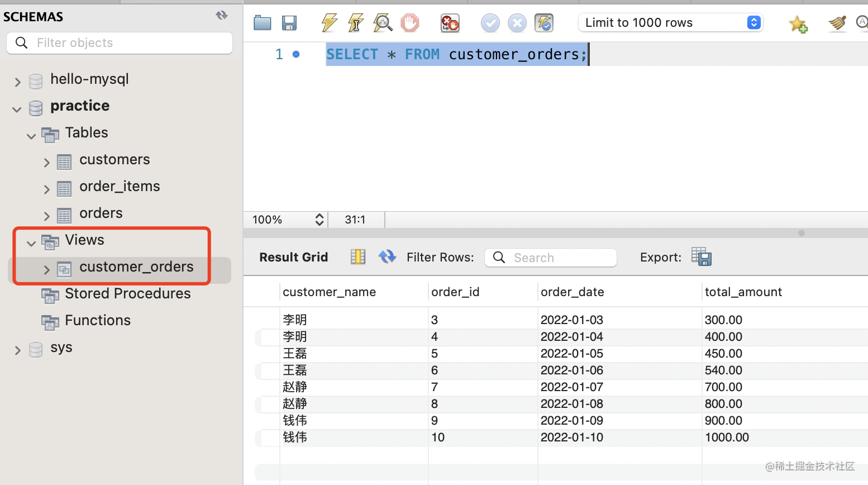Viewport: 868px width, 485px height.
Task: Click the open SQL script folder icon
Action: pos(262,23)
